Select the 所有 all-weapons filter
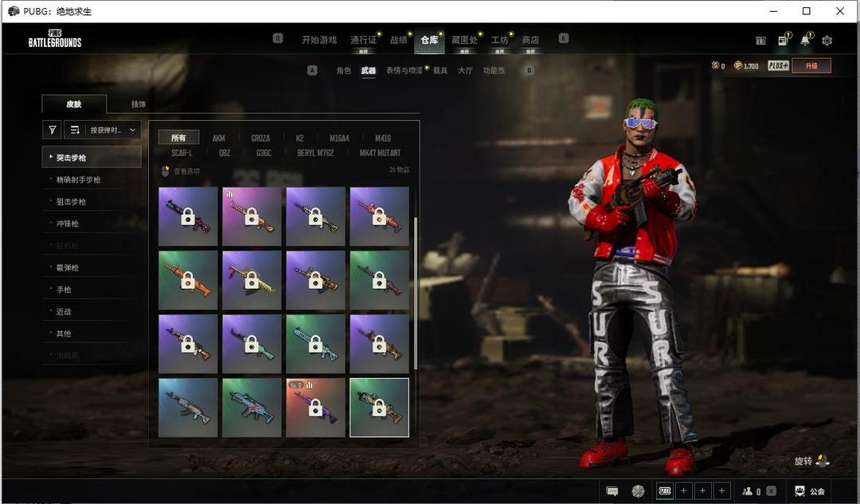Screen dimensions: 860x504 pos(178,138)
